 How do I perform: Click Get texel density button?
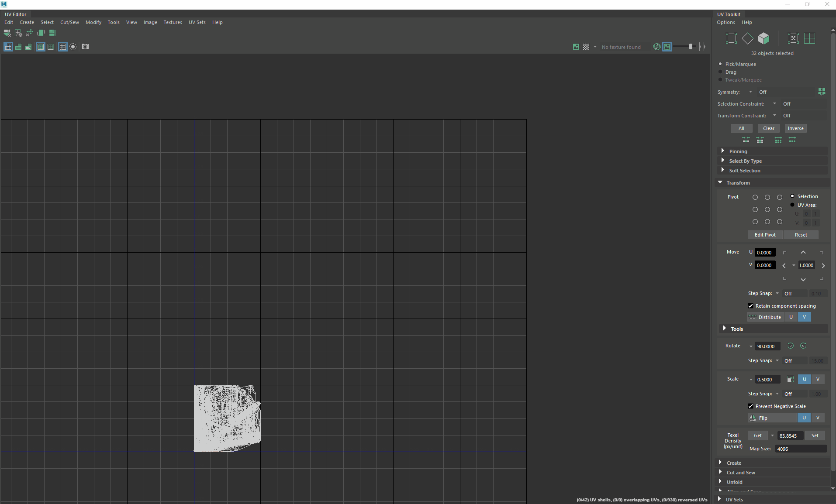(758, 435)
